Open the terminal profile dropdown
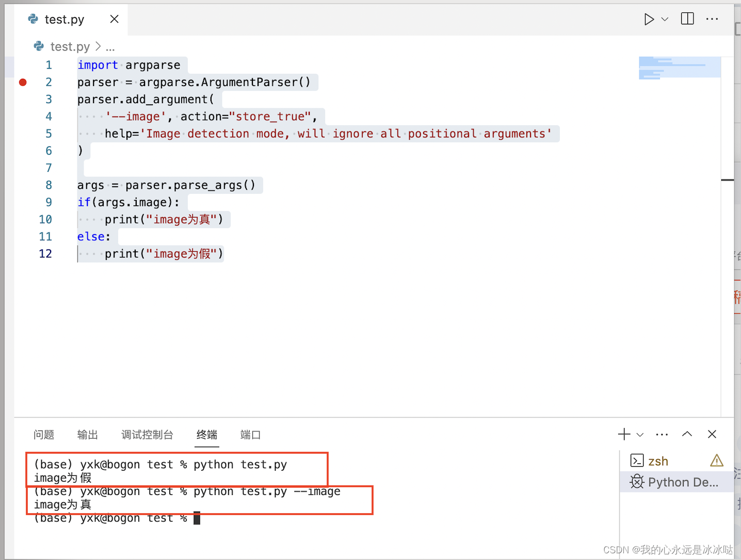Screen dimensions: 741x560 pyautogui.click(x=640, y=434)
